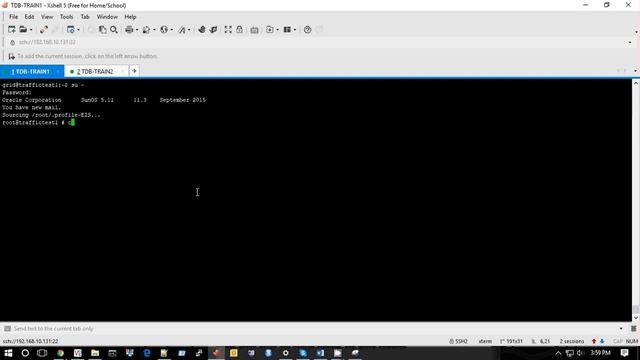Expand the Font dropdown arrow
This screenshot has height=360, width=640.
[x=189, y=30]
